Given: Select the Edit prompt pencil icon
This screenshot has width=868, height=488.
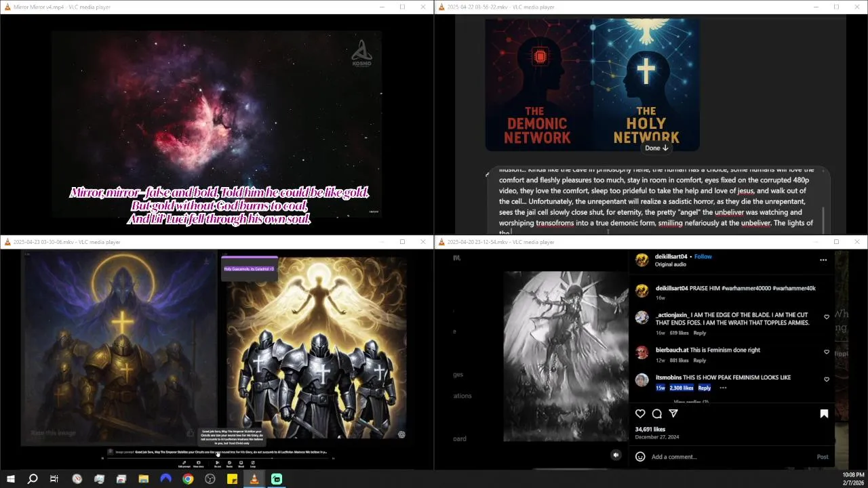Looking at the screenshot, I should pos(184,462).
